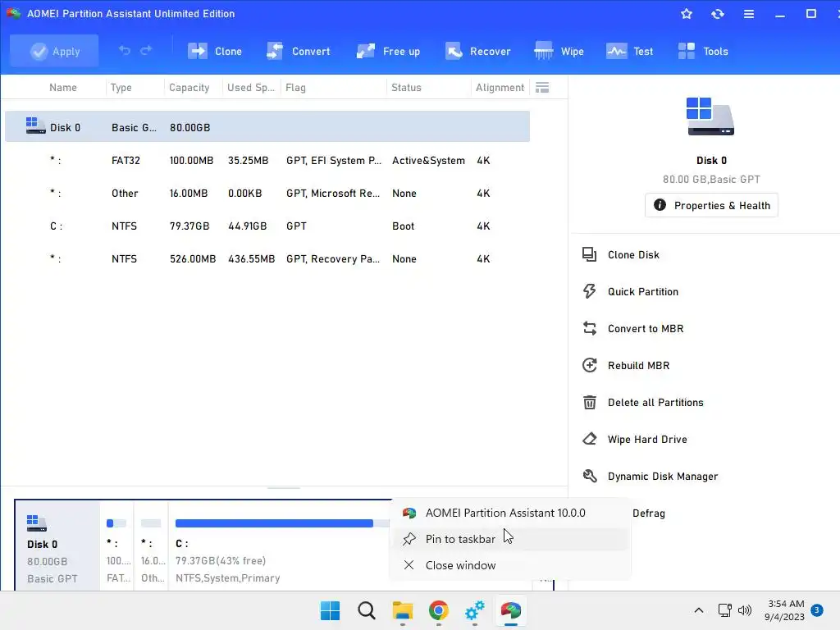Open the Convert menu
840x630 pixels.
tap(299, 52)
